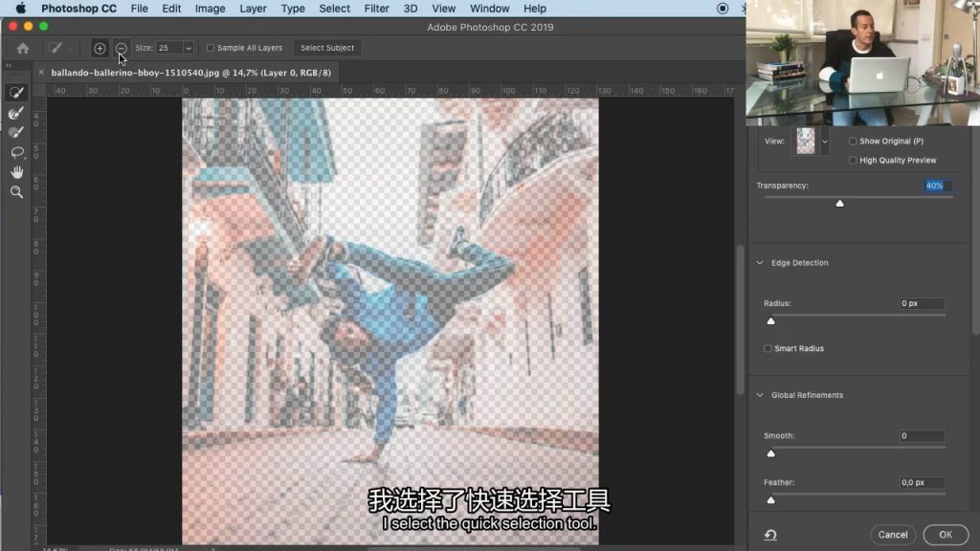
Task: Open the brush Size dropdown
Action: (x=188, y=48)
